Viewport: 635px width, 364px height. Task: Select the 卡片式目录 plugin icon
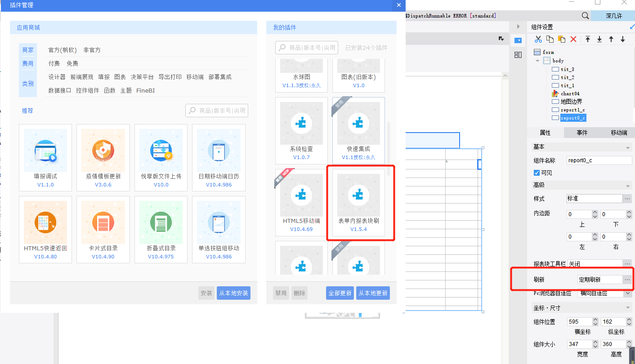(x=103, y=222)
